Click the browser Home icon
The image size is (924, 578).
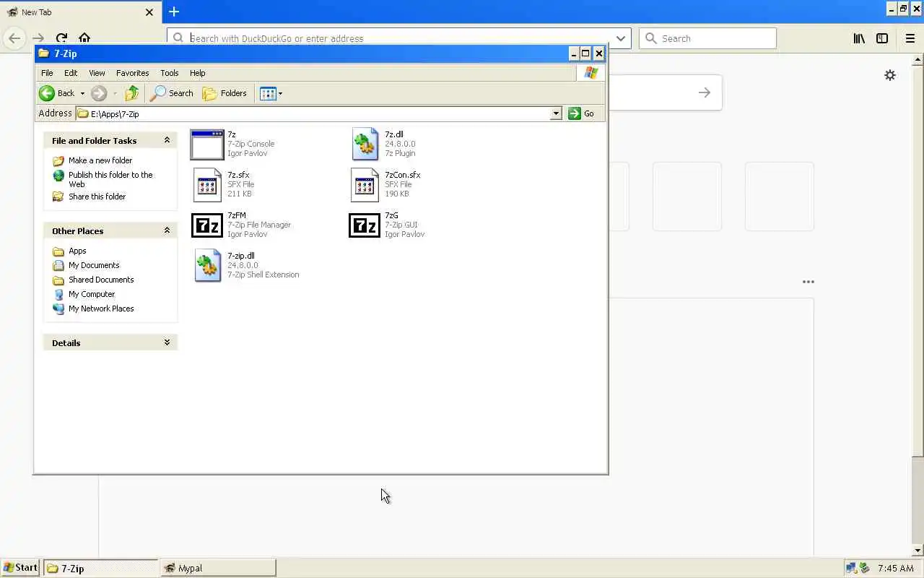[84, 38]
